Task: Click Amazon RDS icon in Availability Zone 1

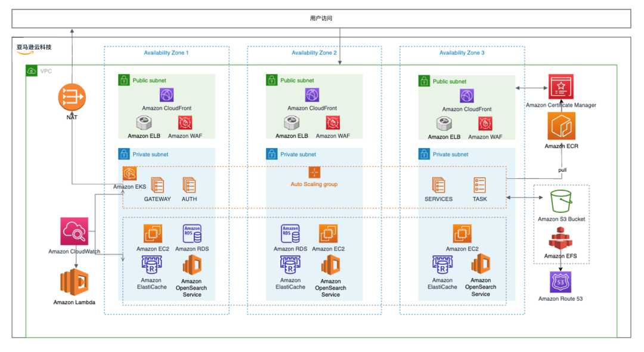Action: [192, 234]
